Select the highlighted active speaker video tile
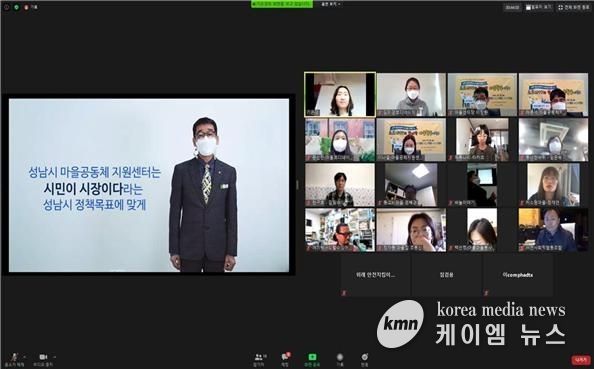Image resolution: width=594 pixels, height=369 pixels. 340,94
